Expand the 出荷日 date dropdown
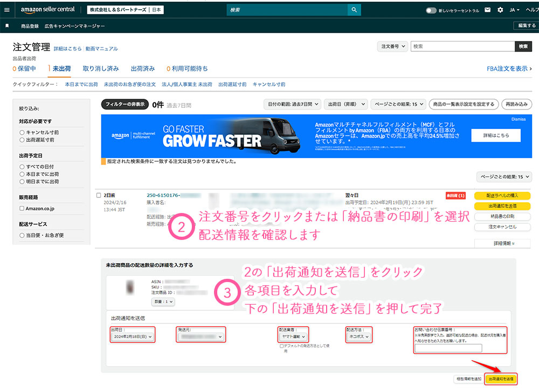 [x=132, y=336]
